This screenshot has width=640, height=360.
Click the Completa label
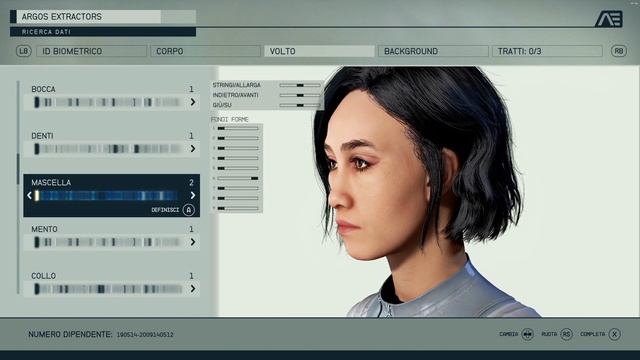coord(593,334)
